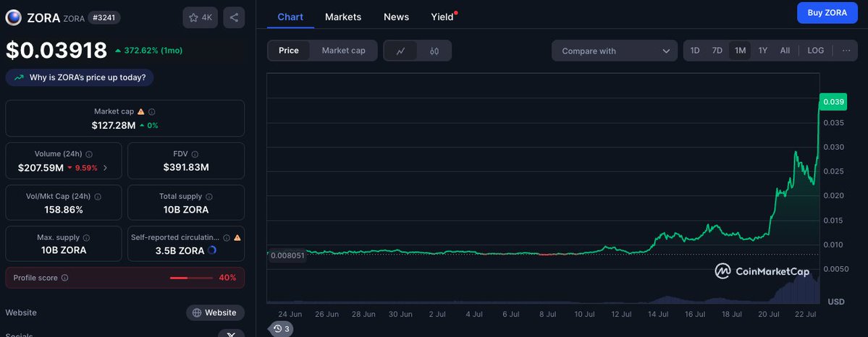Viewport: 868px width, 337px height.
Task: Open the 'Compare with' dropdown
Action: [615, 51]
